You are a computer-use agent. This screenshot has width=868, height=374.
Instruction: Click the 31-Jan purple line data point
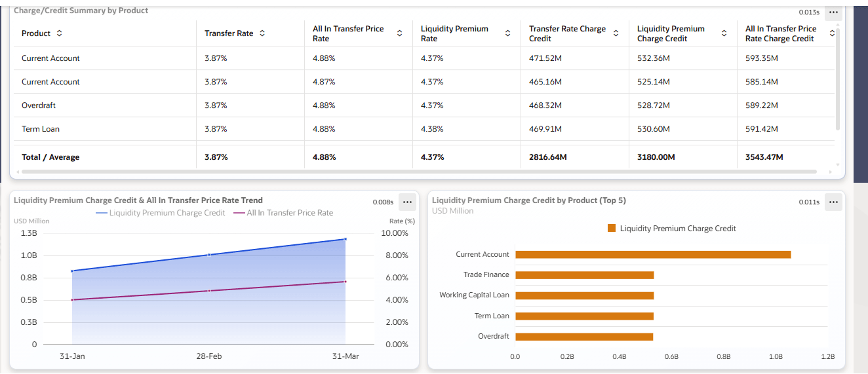[x=72, y=300]
